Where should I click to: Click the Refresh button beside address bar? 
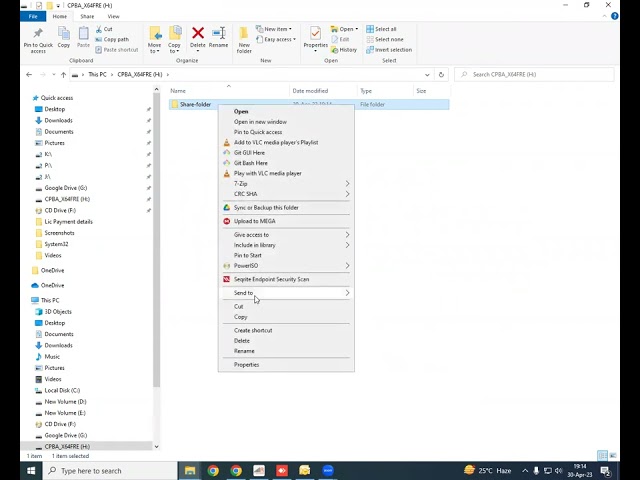(x=441, y=75)
